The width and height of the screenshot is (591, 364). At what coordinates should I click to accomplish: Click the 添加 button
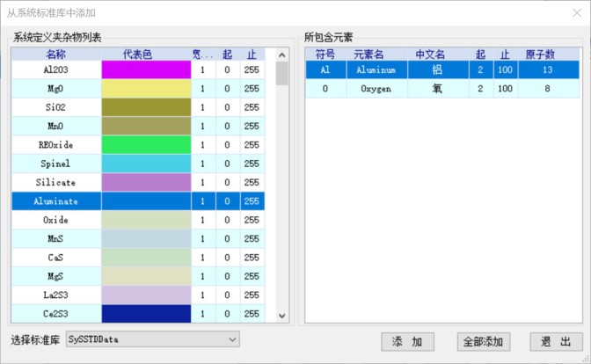coord(407,341)
